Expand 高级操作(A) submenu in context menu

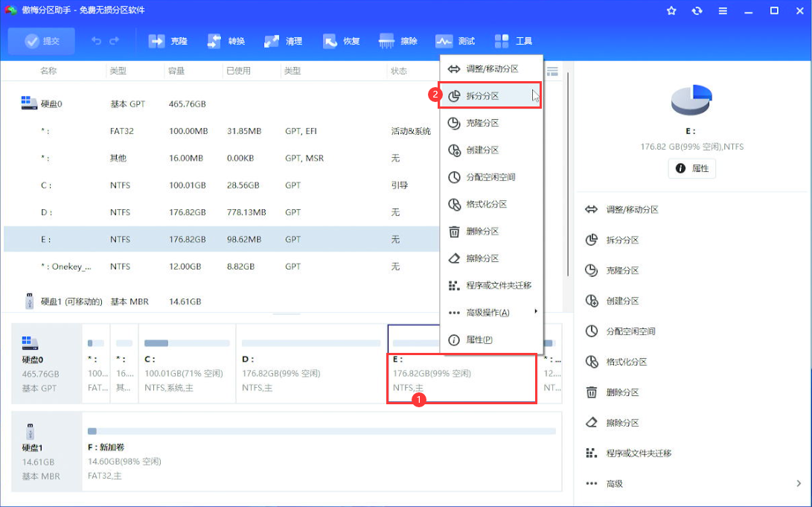pos(491,312)
